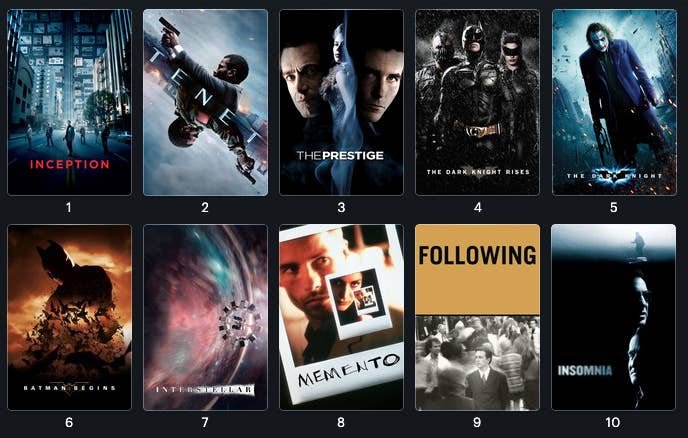This screenshot has width=688, height=438.
Task: Click rank number 2 under Tenet
Action: 205,208
